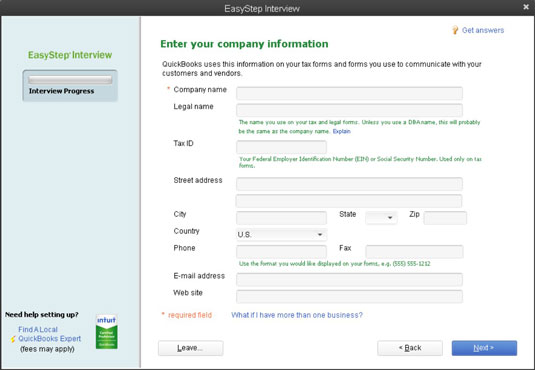Screen dimensions: 535x370
Task: Click the 'Enter your company information' heading
Action: tap(244, 44)
